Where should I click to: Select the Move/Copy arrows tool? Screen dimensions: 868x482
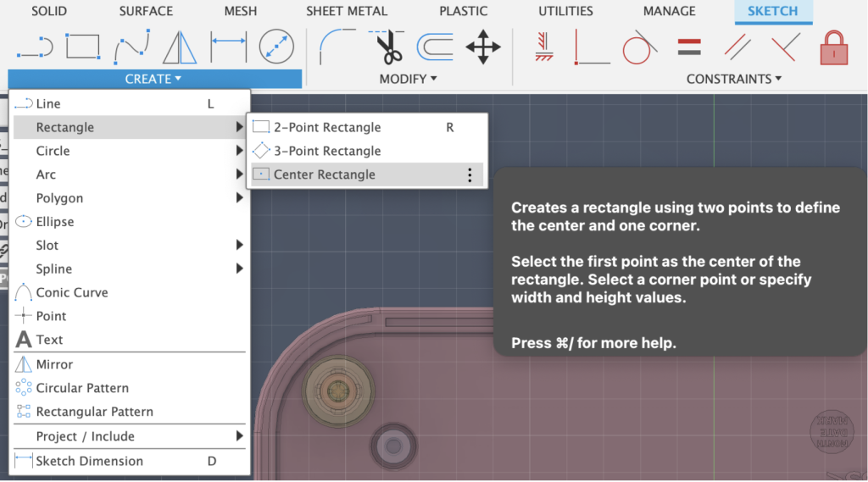point(483,47)
